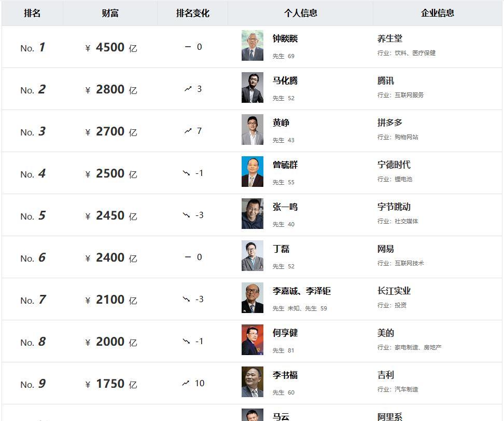Open the name link 黄峥

coord(281,123)
